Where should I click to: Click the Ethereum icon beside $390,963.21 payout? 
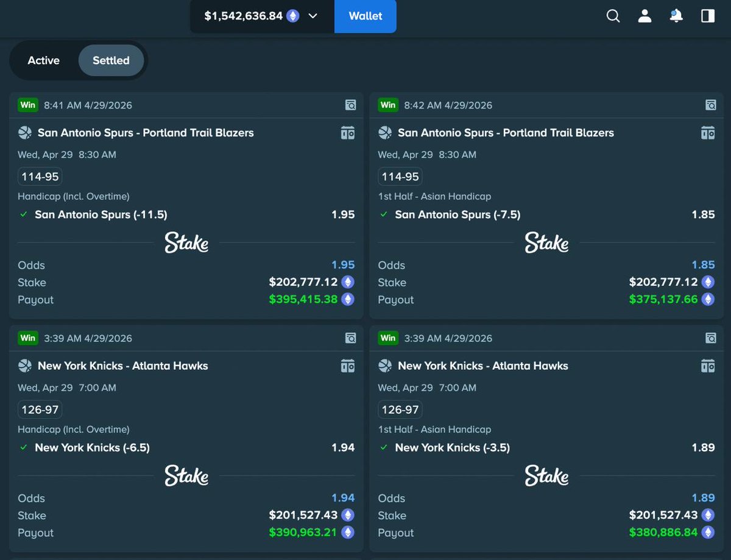pos(348,532)
